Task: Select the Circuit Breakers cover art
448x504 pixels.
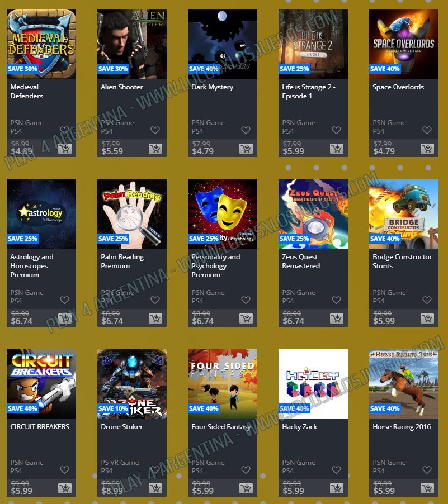Action: [x=41, y=384]
